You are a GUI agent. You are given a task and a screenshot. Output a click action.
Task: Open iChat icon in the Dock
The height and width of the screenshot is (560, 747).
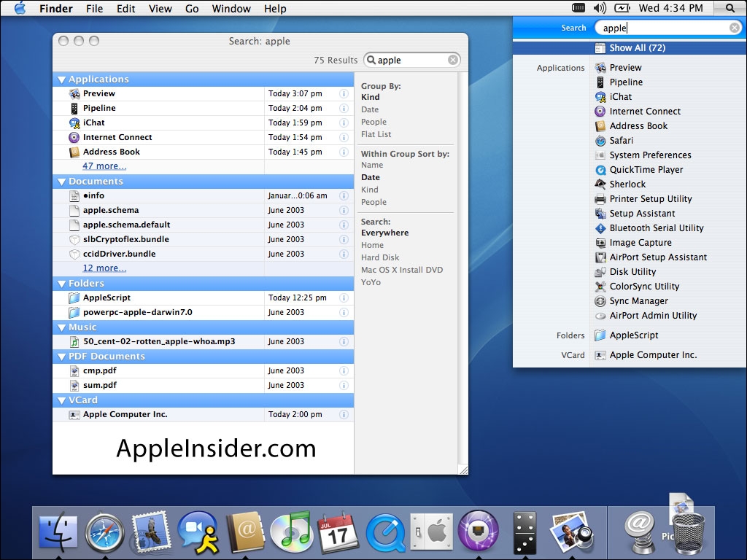pos(198,532)
